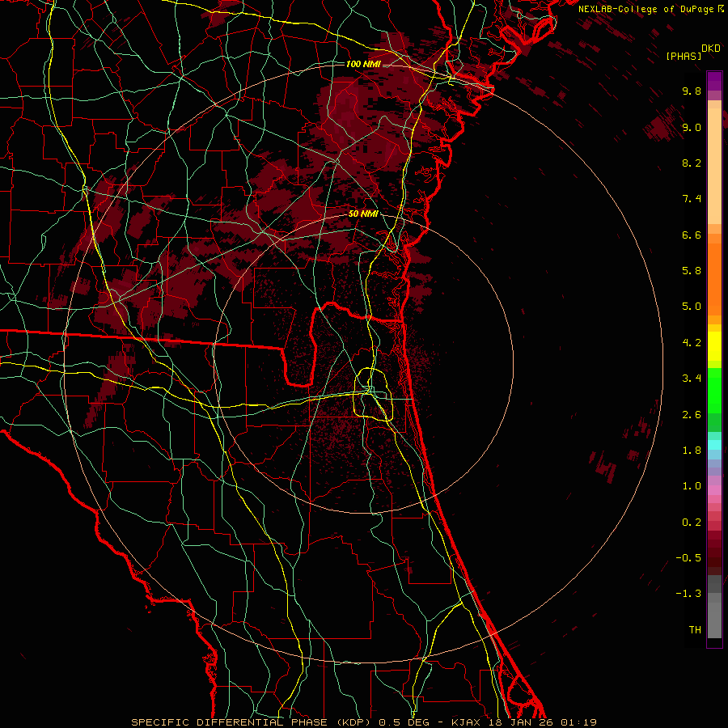
Task: Click the 8.2 value on the color scale
Action: [692, 163]
